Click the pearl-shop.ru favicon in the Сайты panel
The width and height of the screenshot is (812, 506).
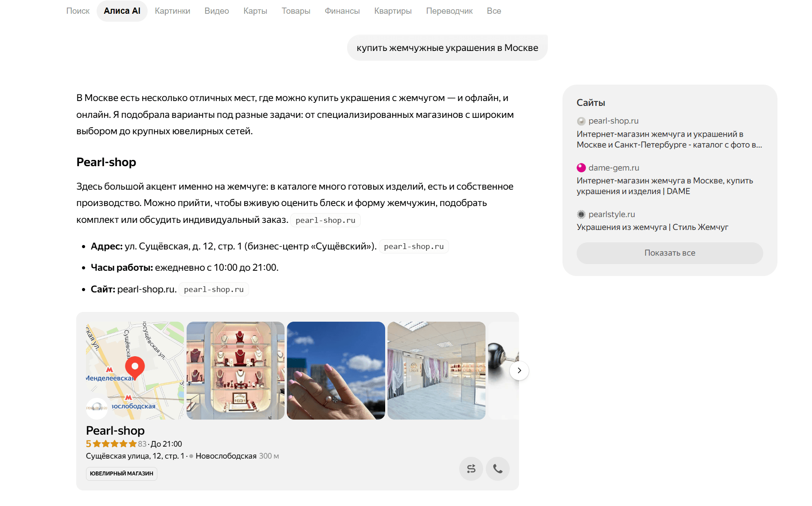pos(581,121)
